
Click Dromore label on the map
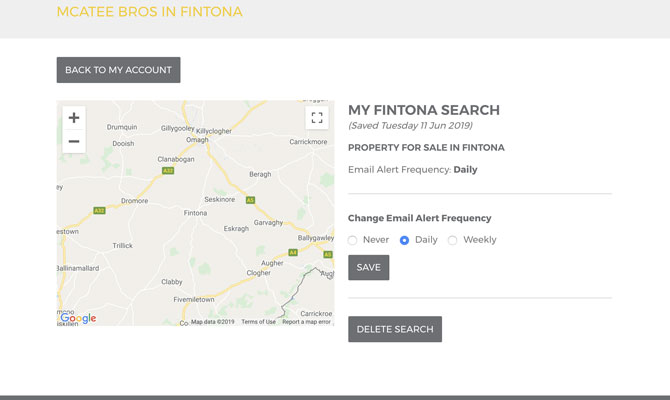[x=134, y=201]
